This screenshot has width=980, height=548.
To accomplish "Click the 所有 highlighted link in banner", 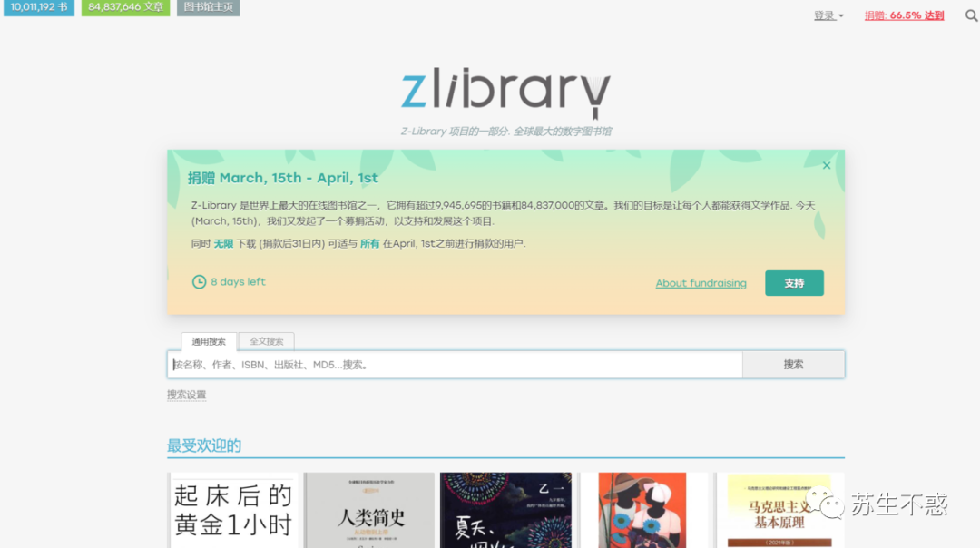I will coord(369,244).
